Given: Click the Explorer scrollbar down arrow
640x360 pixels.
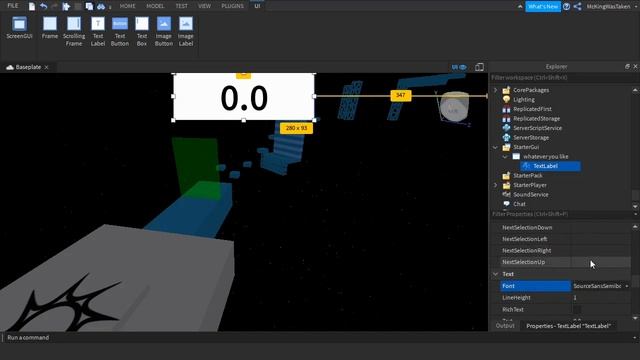Looking at the screenshot, I should point(635,206).
